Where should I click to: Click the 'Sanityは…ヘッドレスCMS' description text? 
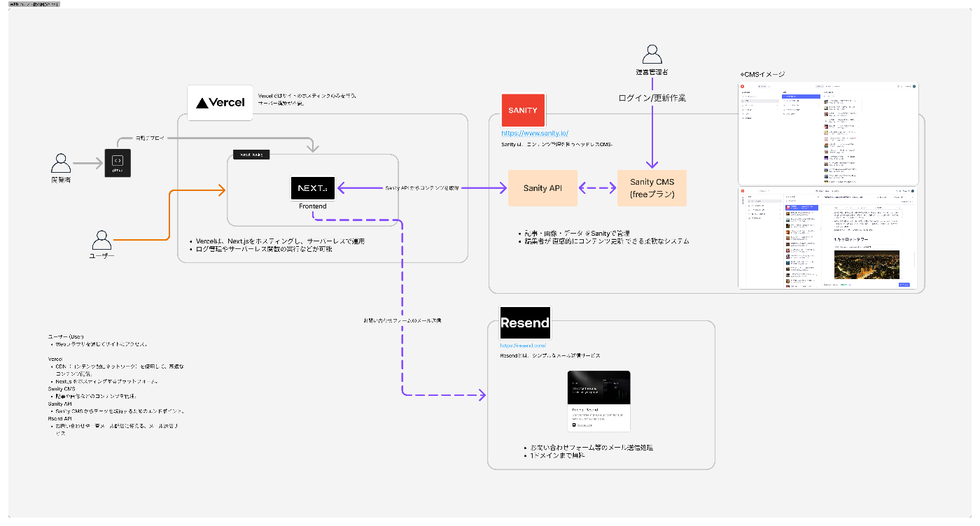pos(557,143)
